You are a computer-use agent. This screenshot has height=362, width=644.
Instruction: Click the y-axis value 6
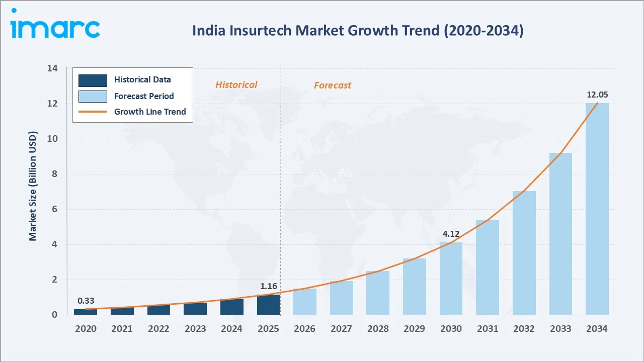55,209
